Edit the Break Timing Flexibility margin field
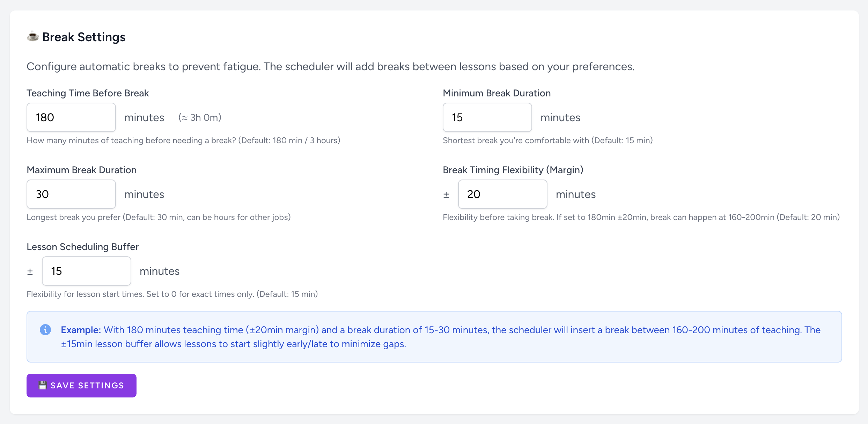The height and width of the screenshot is (424, 868). click(502, 194)
